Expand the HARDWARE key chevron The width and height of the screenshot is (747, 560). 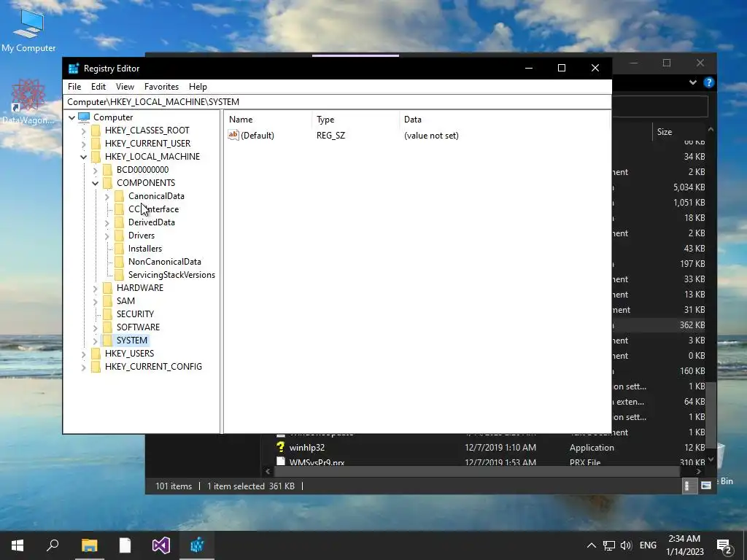pyautogui.click(x=96, y=288)
